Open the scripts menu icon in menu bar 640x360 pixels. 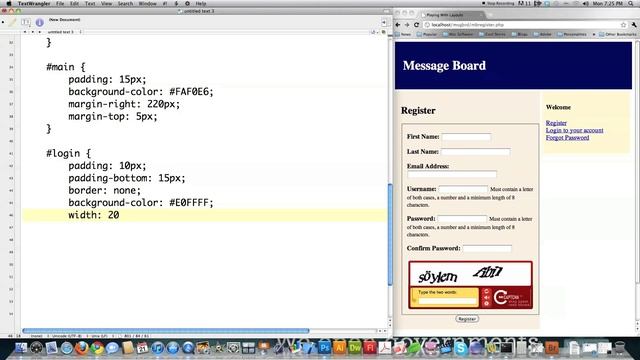(176, 4)
